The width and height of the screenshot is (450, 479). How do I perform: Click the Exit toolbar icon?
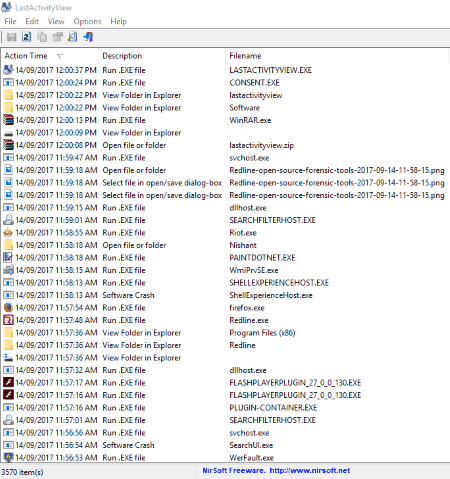point(88,37)
